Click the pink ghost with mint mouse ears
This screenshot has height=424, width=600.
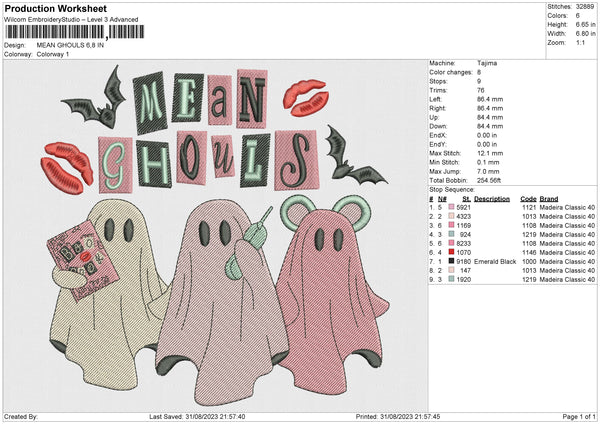tap(331, 295)
